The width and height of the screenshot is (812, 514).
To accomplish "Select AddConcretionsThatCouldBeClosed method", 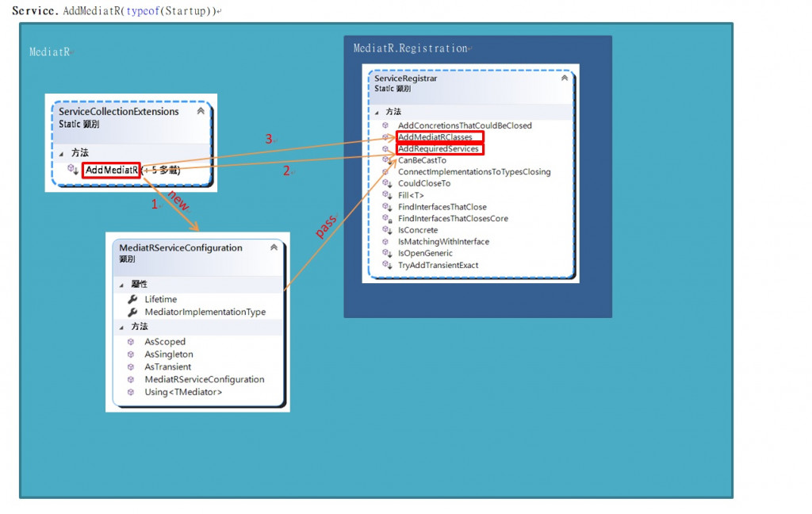I will 465,125.
